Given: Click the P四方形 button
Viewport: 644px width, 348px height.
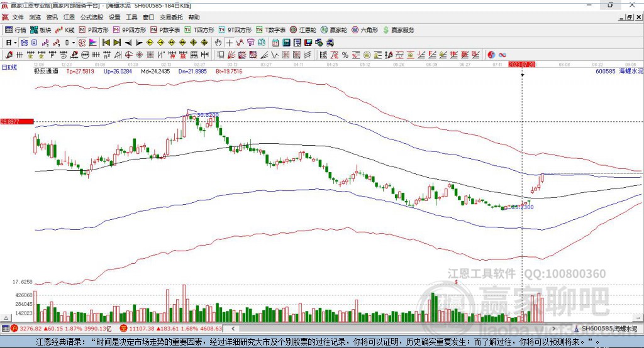Looking at the screenshot, I should tap(94, 30).
